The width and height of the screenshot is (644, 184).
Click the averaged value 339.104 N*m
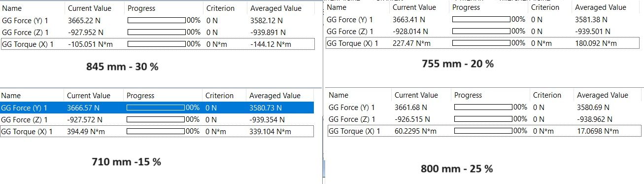click(x=270, y=131)
